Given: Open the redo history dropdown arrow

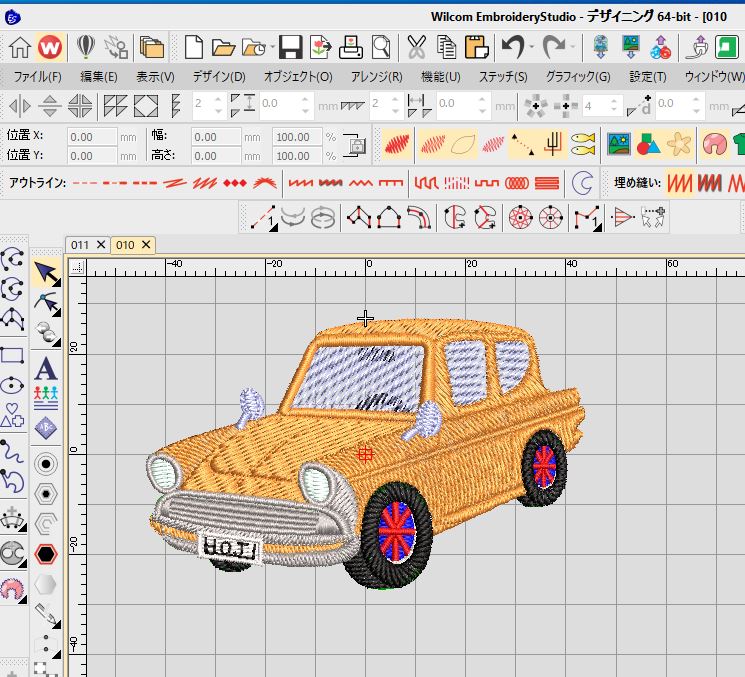Looking at the screenshot, I should (573, 47).
